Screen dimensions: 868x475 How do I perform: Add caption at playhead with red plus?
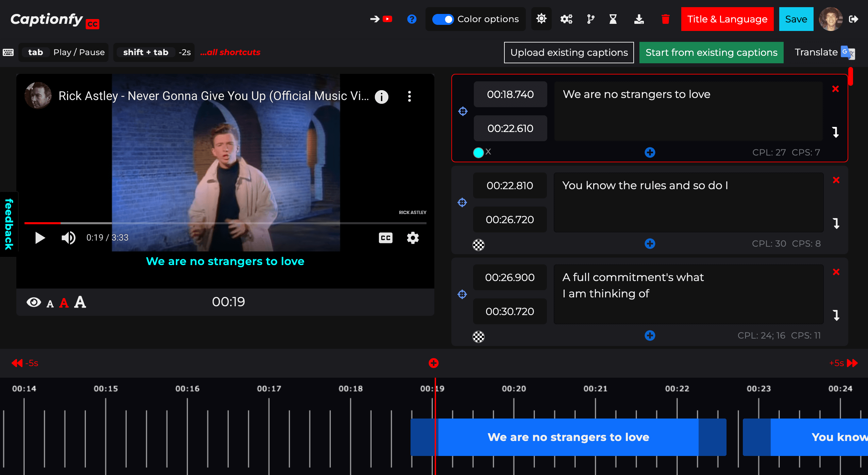point(433,363)
